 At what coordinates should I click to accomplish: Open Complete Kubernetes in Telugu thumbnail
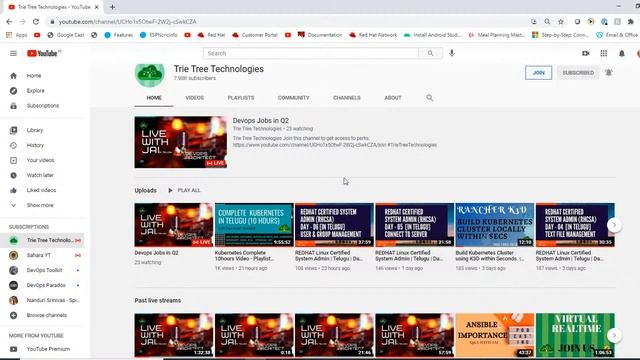pyautogui.click(x=254, y=224)
